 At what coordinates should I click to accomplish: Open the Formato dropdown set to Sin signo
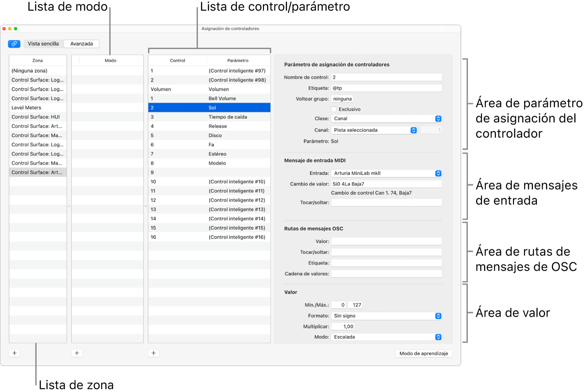386,316
